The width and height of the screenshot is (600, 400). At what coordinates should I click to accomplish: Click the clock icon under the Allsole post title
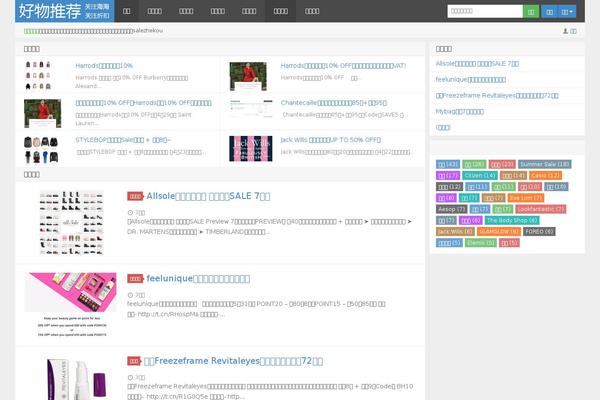click(x=130, y=212)
